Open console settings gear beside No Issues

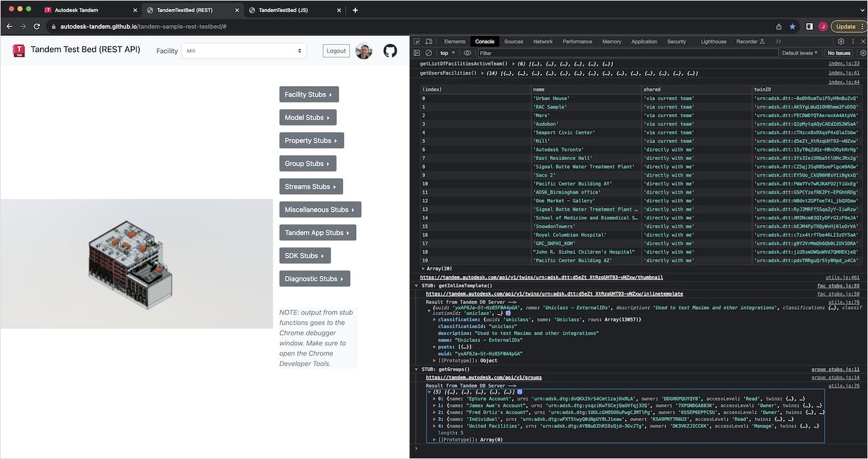coord(863,53)
